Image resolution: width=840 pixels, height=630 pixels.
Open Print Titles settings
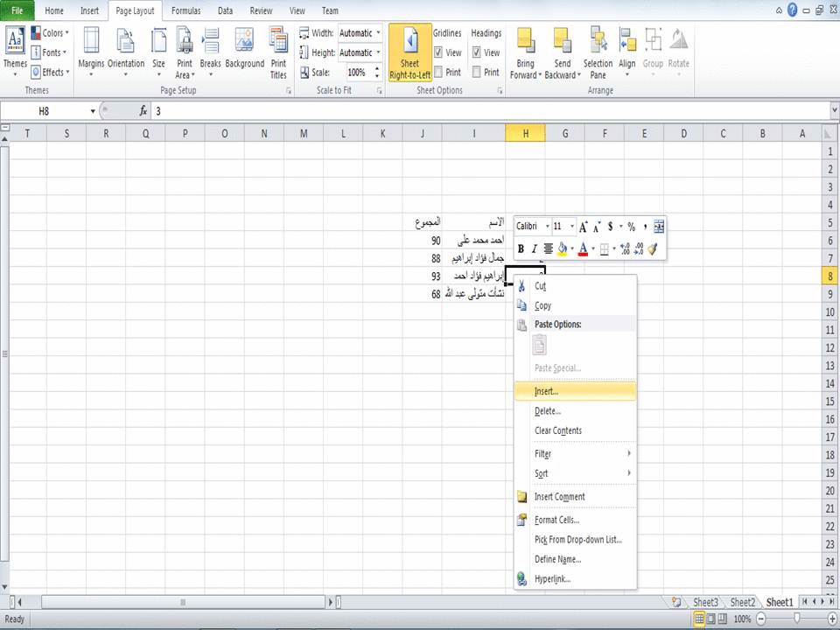click(x=278, y=52)
